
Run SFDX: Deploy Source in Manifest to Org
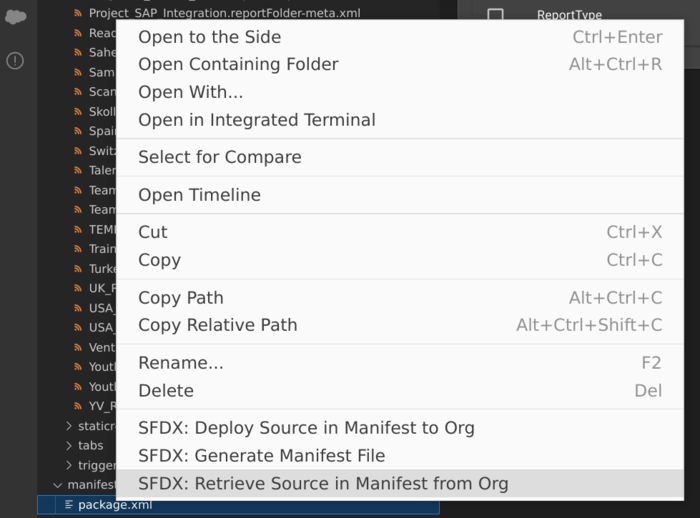306,428
